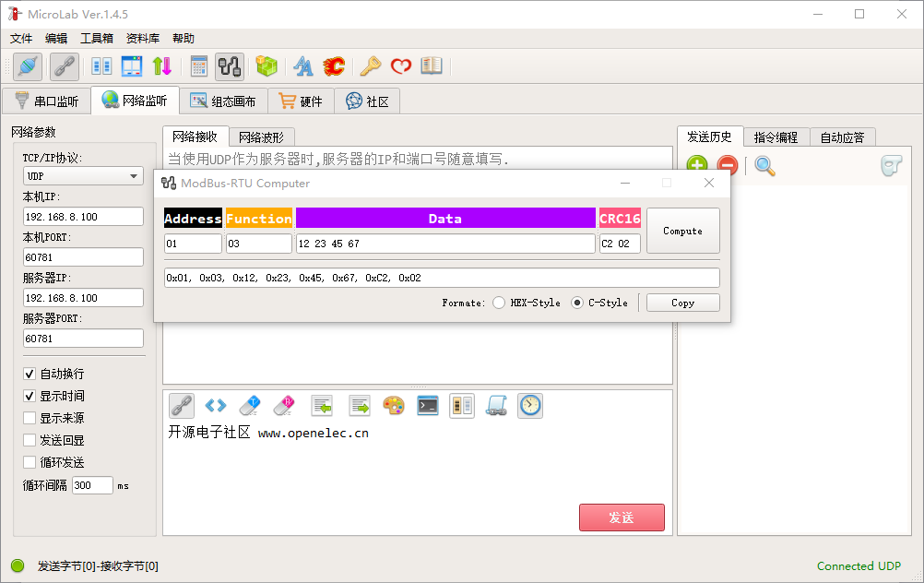
Task: Switch to the 网络波形 tab
Action: pyautogui.click(x=261, y=137)
